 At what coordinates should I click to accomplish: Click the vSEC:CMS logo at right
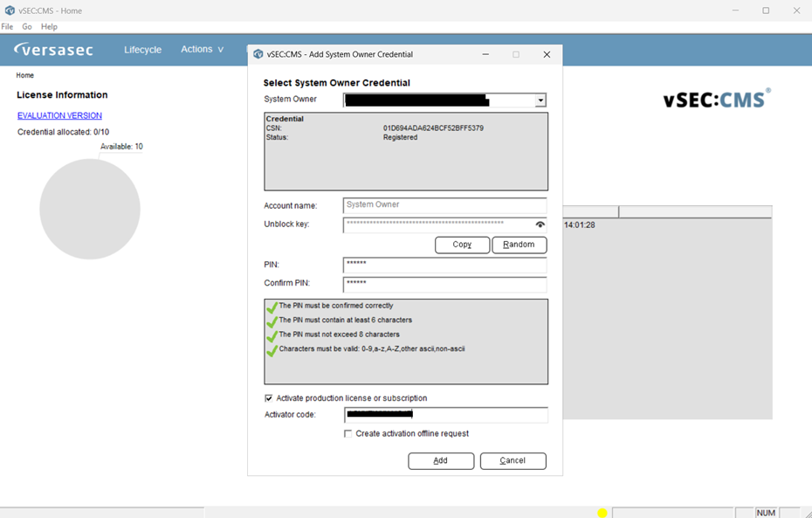pyautogui.click(x=717, y=99)
